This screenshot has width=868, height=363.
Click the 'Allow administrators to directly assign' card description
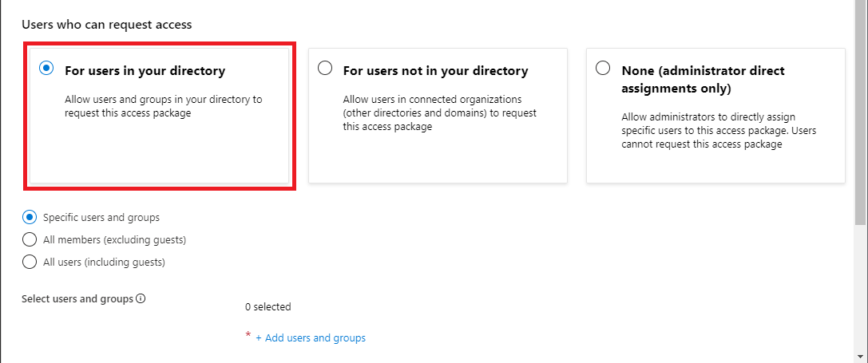(x=719, y=131)
